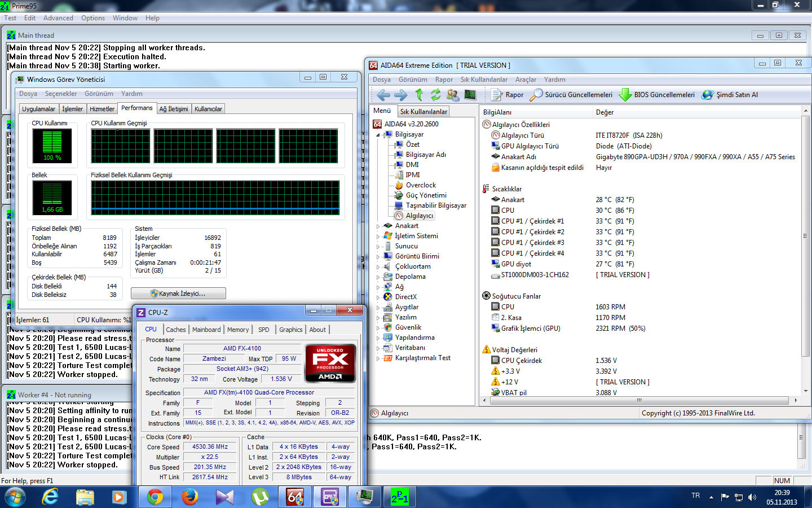This screenshot has height=508, width=812.
Task: Switch to Sık Kullanılanlar tab in AIDA64 panel
Action: click(x=424, y=112)
